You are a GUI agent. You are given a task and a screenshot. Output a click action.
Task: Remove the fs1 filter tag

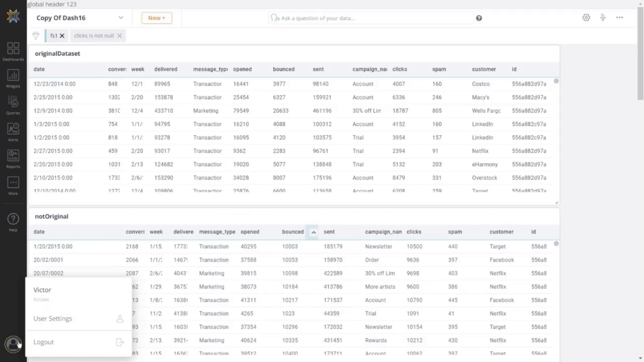click(62, 36)
